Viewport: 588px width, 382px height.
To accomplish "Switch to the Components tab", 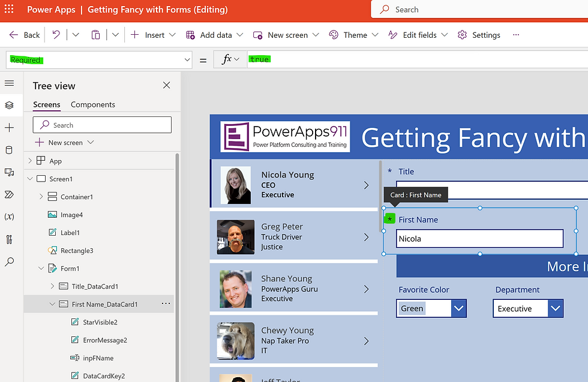I will tap(93, 104).
